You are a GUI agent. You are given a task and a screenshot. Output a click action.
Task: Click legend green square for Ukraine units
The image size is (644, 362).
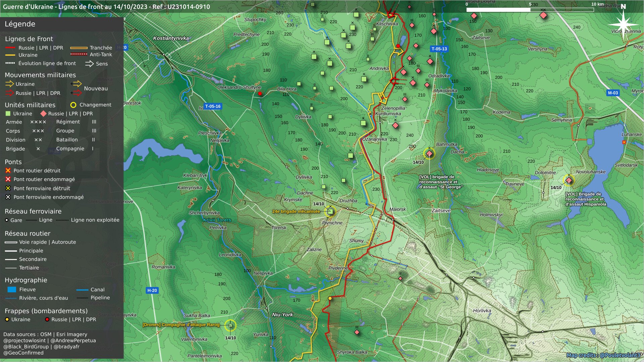point(8,114)
